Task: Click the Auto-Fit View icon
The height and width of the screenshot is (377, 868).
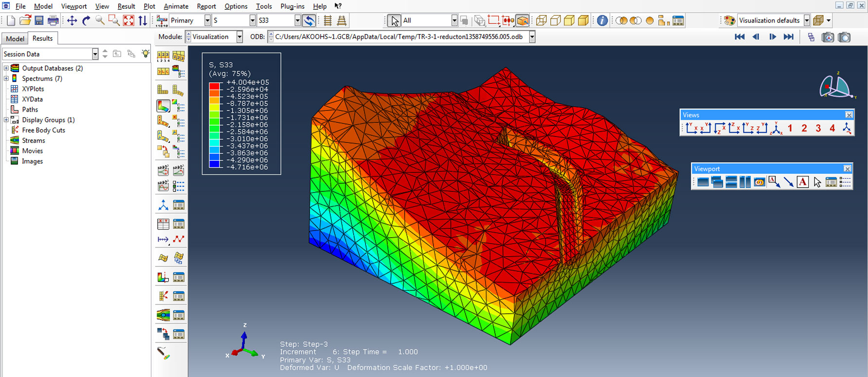Action: [128, 20]
